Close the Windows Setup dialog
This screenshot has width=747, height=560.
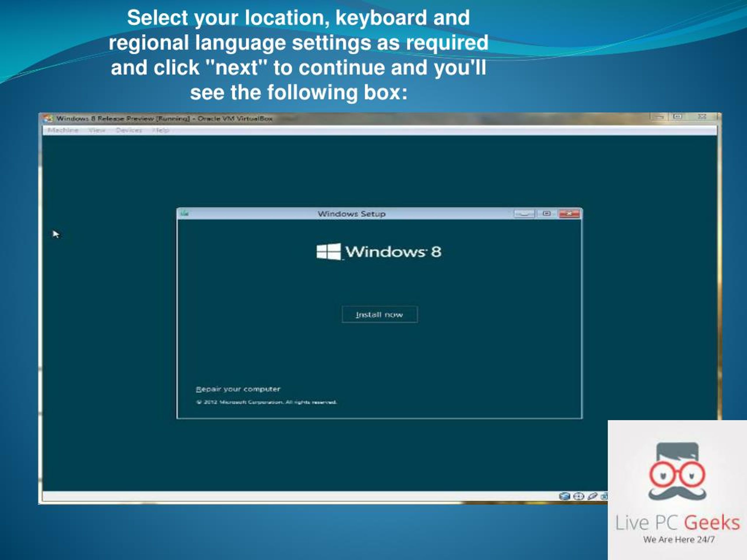point(569,214)
